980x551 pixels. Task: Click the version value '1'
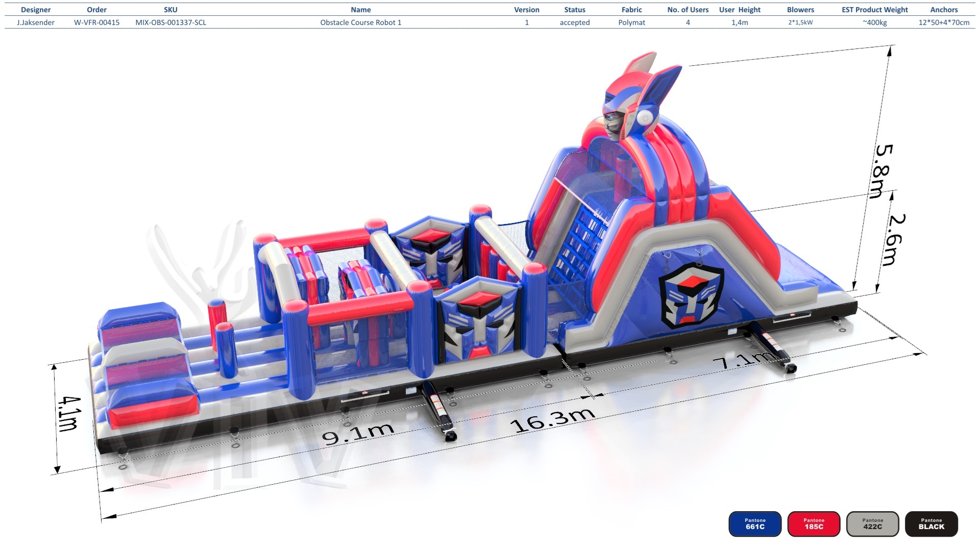(527, 22)
